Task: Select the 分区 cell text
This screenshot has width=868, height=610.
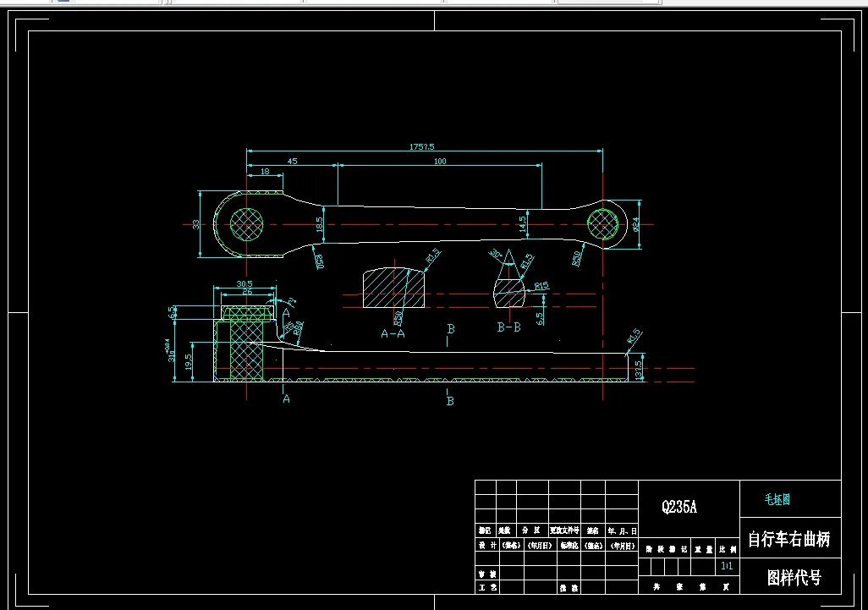Action: pyautogui.click(x=531, y=530)
